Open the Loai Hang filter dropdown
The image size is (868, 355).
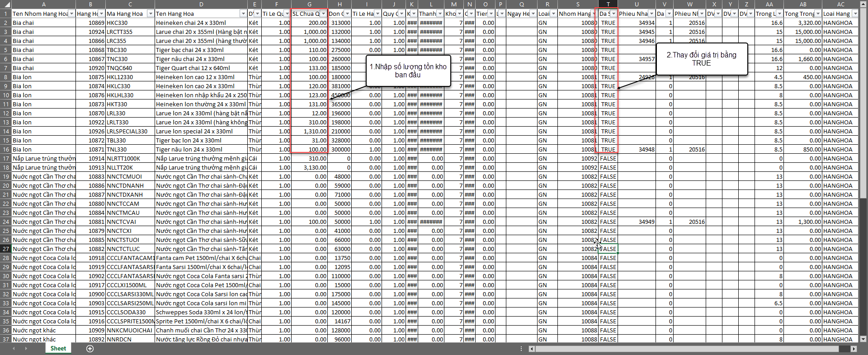coord(855,14)
